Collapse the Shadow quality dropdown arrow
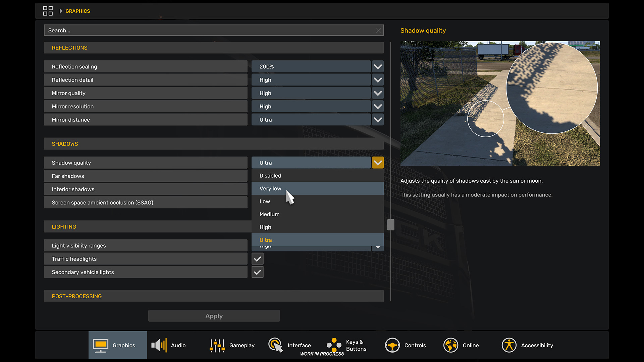This screenshot has height=362, width=644. point(378,163)
